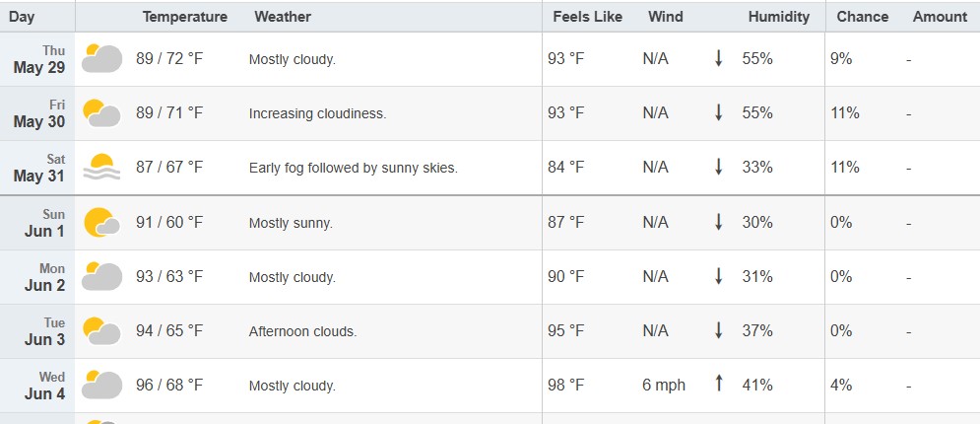The height and width of the screenshot is (424, 980).
Task: Click the 6 mph wind value
Action: (x=664, y=386)
